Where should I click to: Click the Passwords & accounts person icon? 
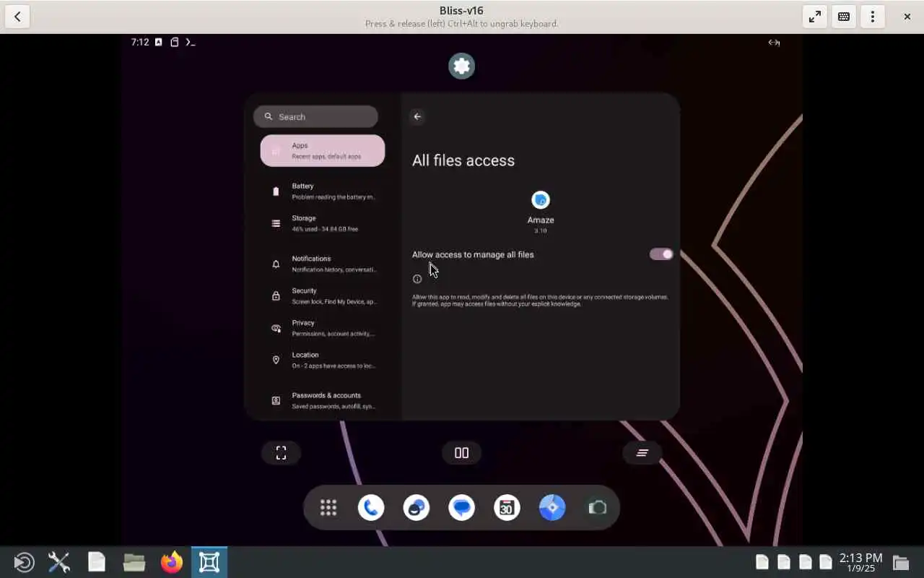[x=276, y=400]
